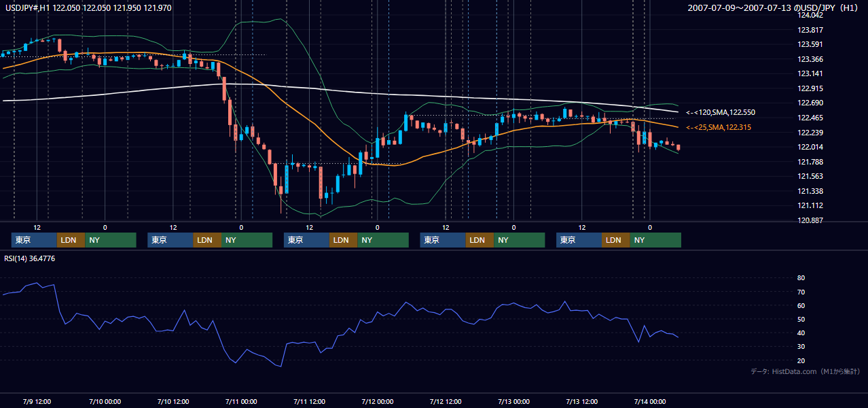
Task: Click RSI scale value 50
Action: tap(801, 319)
